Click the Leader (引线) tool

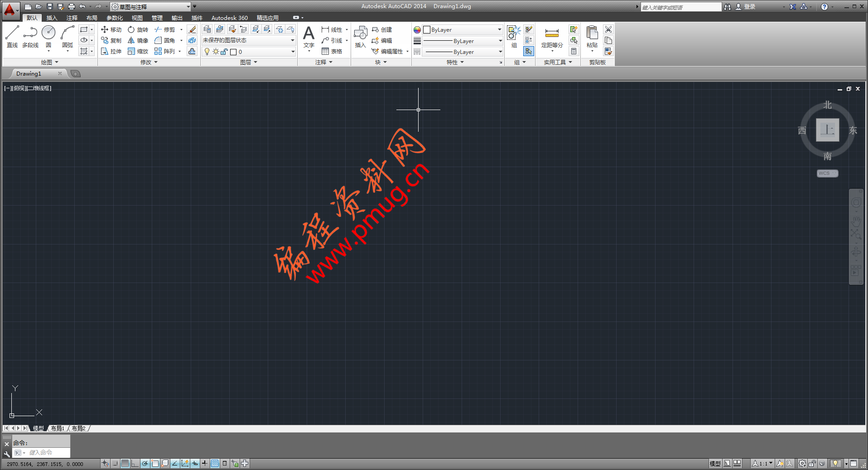coord(332,40)
